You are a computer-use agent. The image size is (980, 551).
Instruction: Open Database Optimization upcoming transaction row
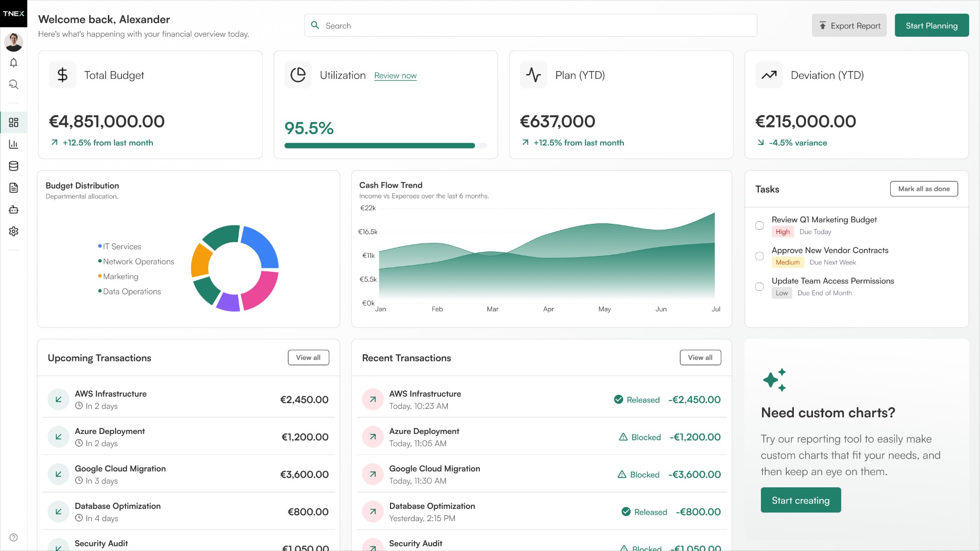pyautogui.click(x=188, y=511)
